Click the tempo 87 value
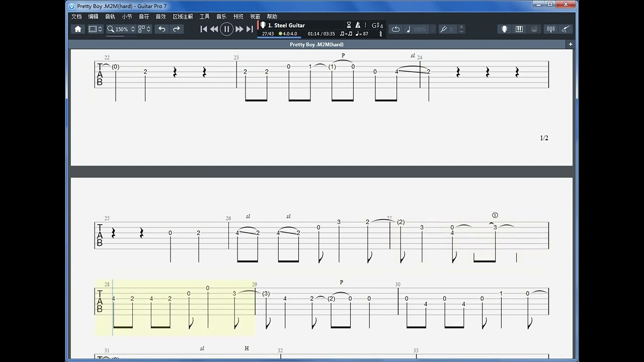The image size is (644, 362). pyautogui.click(x=362, y=34)
